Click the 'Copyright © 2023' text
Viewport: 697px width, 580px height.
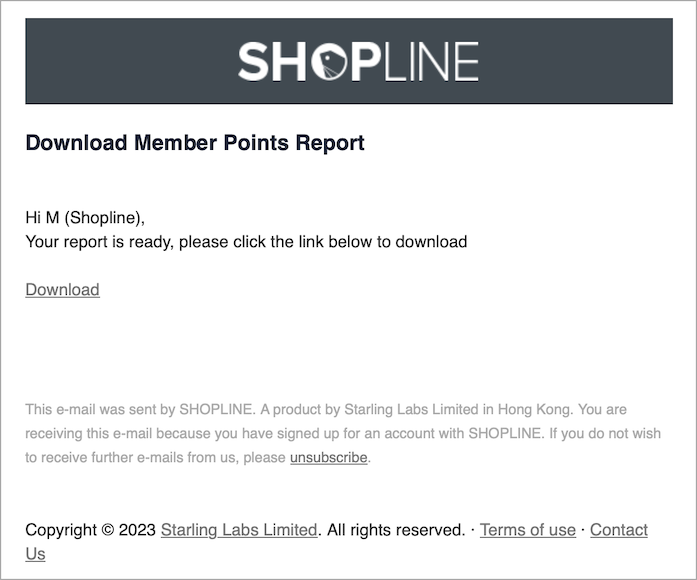point(90,530)
